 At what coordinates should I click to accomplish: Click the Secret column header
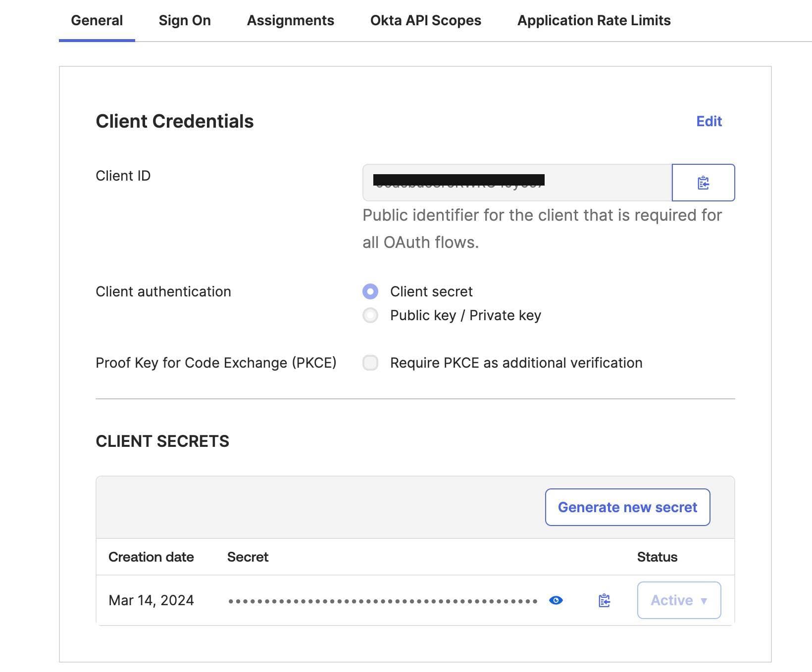point(248,557)
